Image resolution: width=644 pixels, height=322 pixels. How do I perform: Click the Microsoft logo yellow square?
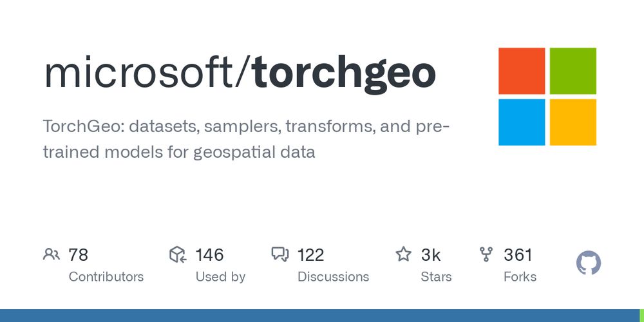pyautogui.click(x=573, y=122)
